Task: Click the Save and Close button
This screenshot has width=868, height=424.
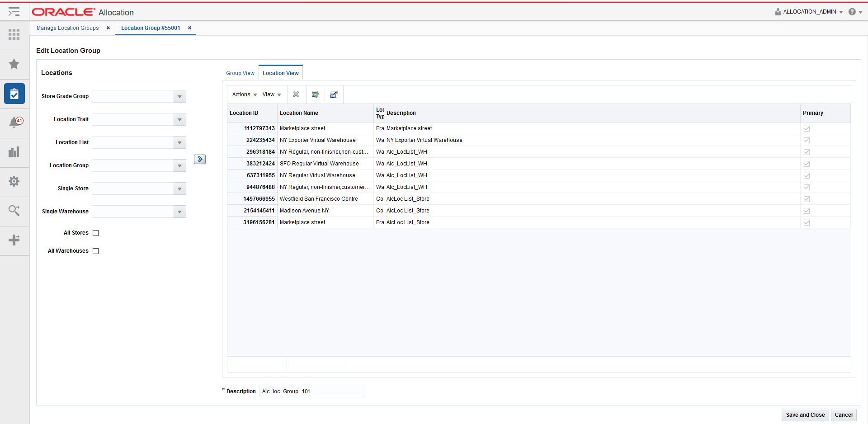Action: pos(805,415)
